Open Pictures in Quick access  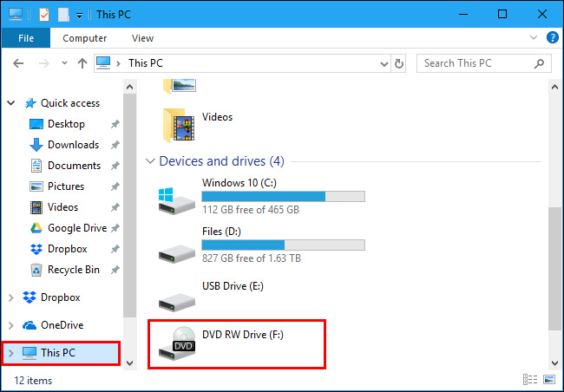pyautogui.click(x=56, y=186)
